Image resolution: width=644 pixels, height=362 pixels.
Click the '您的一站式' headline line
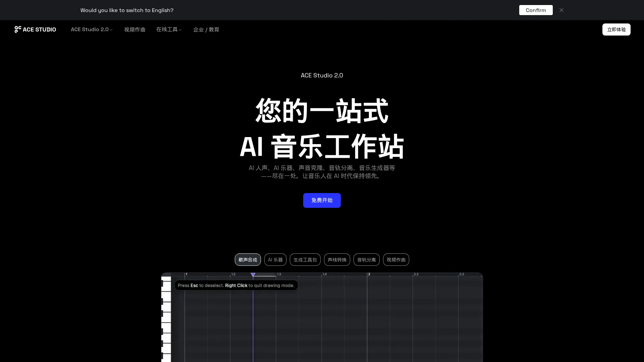(322, 111)
